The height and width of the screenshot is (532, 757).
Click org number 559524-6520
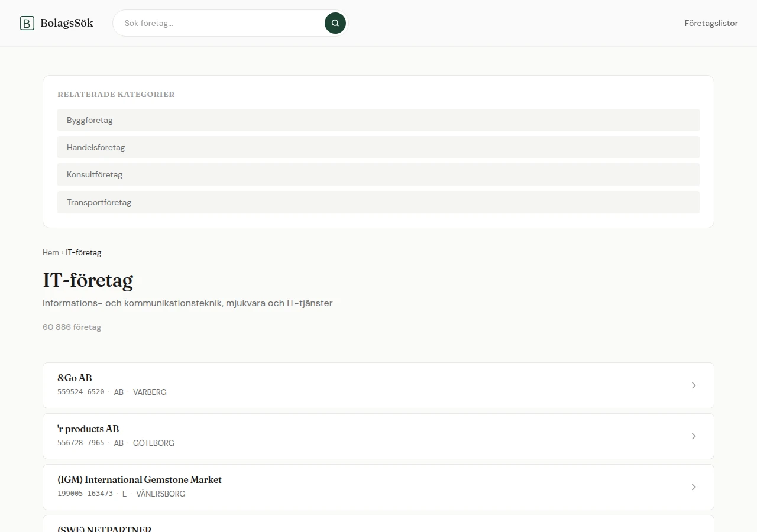(81, 392)
